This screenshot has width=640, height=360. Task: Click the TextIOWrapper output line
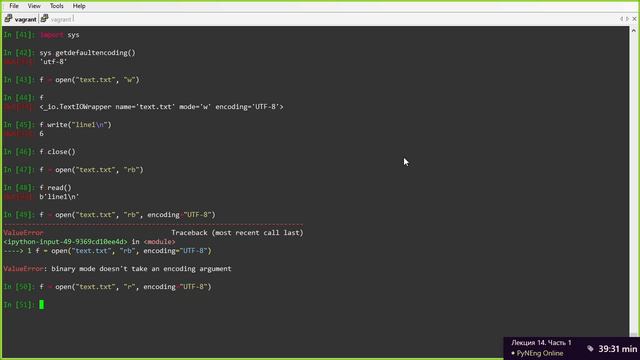[161, 107]
